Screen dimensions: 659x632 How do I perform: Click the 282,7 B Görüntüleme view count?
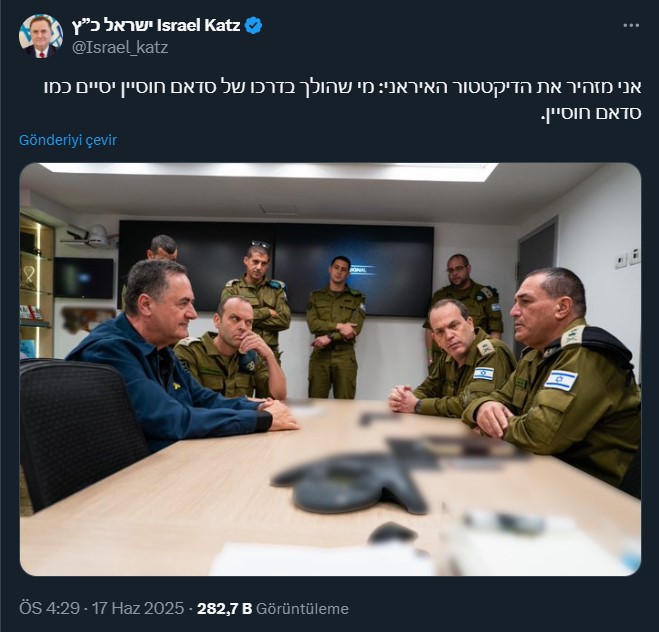[x=273, y=608]
